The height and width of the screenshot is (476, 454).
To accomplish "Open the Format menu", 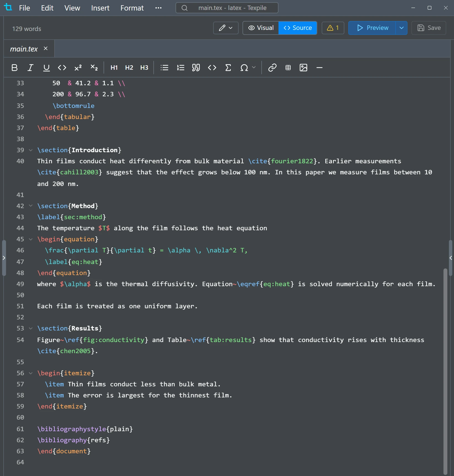I will coord(132,8).
